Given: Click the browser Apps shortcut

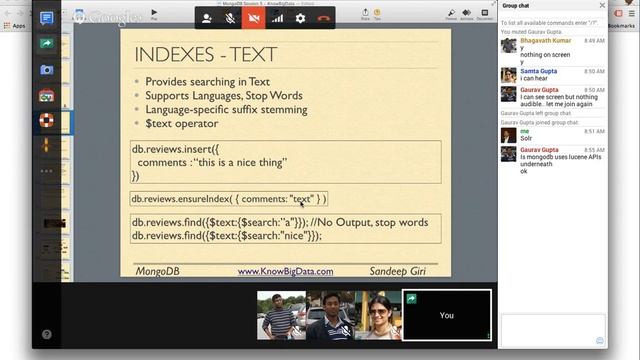Looking at the screenshot, I should coord(15,26).
